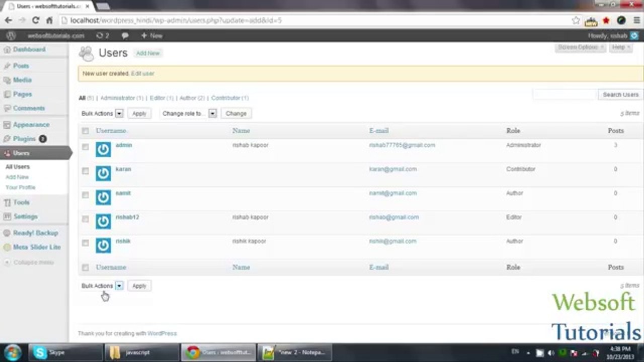644x362 pixels.
Task: Filter users by Contributor role
Action: pos(229,98)
